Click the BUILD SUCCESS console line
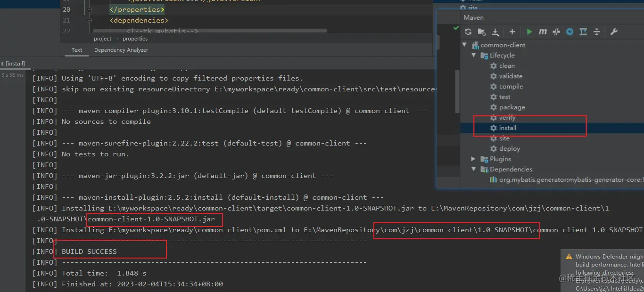Viewport: 644px width, 292px height. point(74,251)
